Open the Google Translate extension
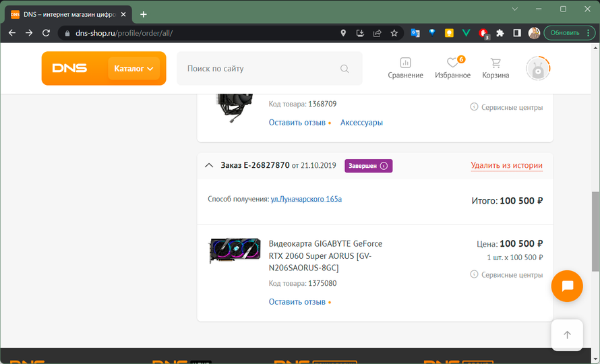Image resolution: width=600 pixels, height=364 pixels. [x=415, y=33]
